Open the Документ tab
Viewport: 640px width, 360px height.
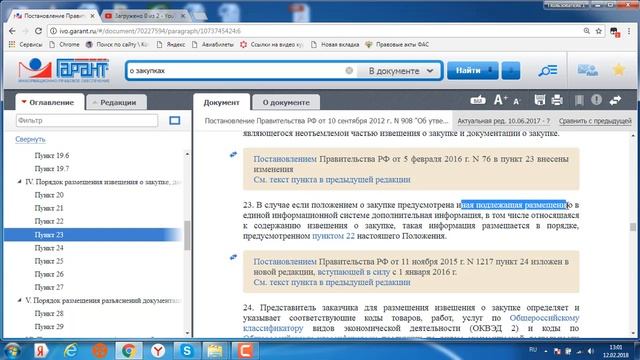pos(222,102)
